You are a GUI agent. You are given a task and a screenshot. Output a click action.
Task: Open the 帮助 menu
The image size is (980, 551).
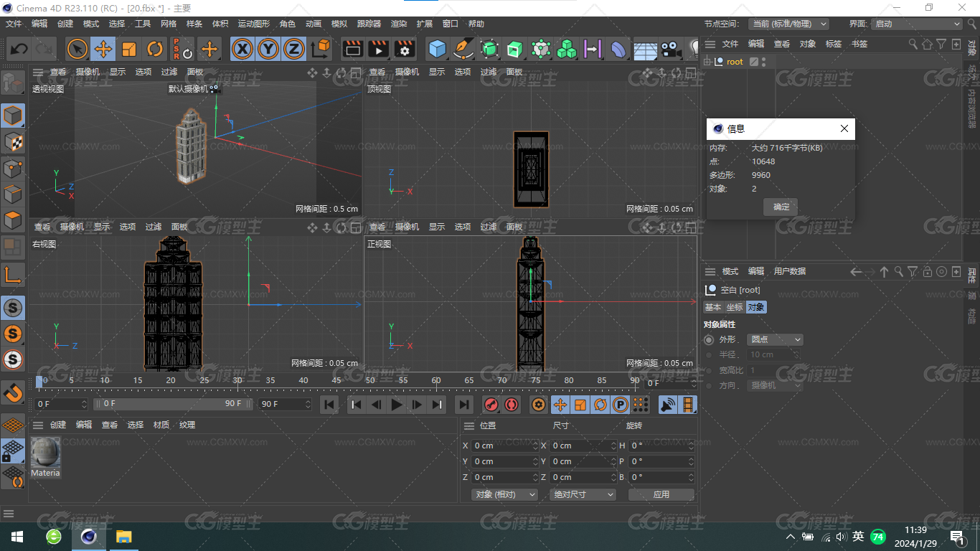(476, 24)
